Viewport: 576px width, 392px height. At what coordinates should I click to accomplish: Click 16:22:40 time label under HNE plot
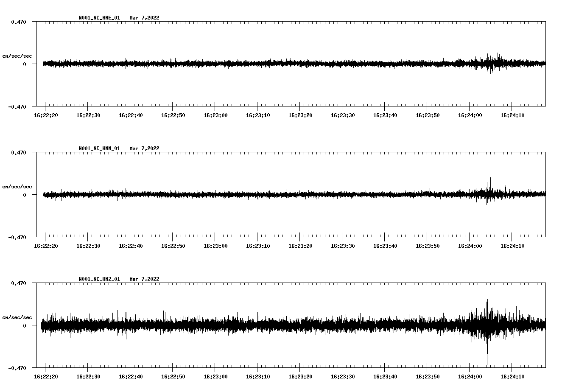(131, 115)
